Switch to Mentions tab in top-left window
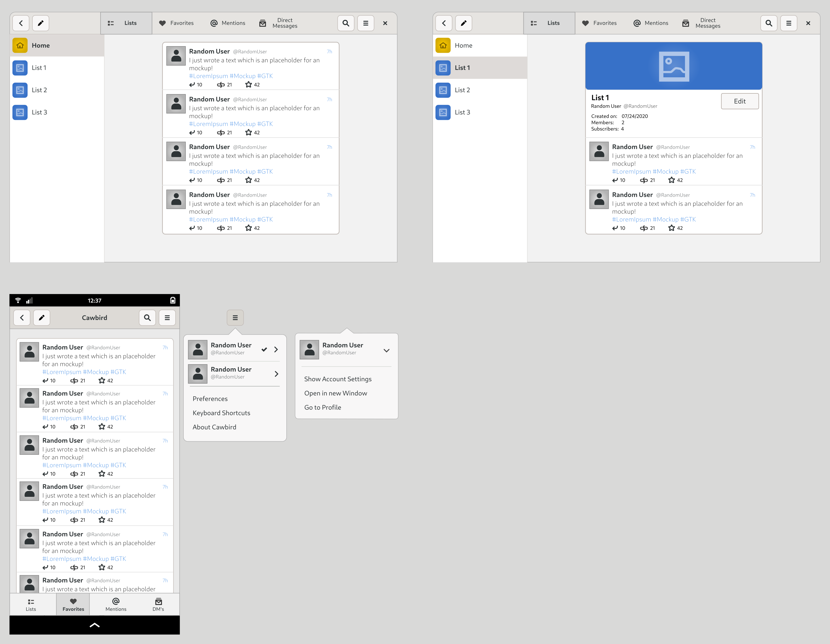This screenshot has height=644, width=830. (x=228, y=23)
